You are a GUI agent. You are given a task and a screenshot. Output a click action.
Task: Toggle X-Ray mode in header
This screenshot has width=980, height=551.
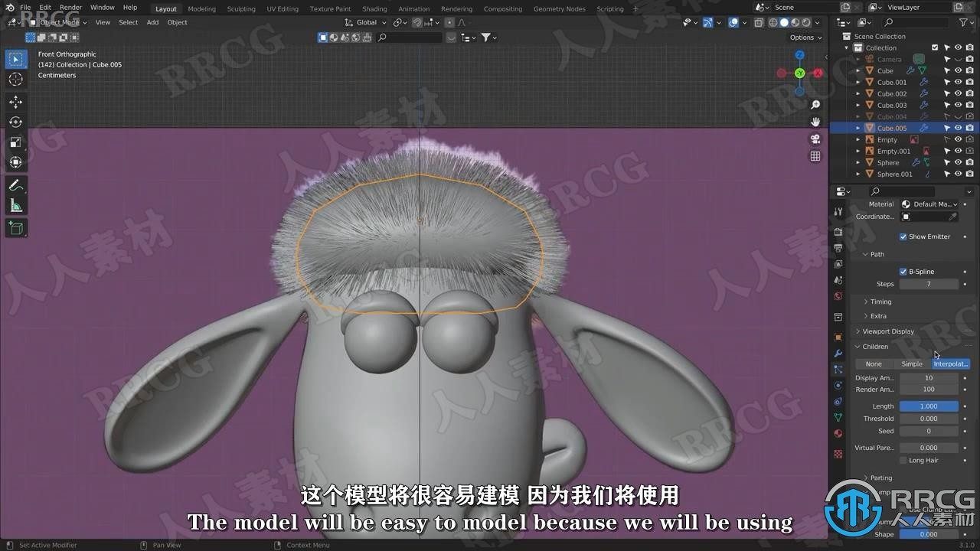[759, 22]
